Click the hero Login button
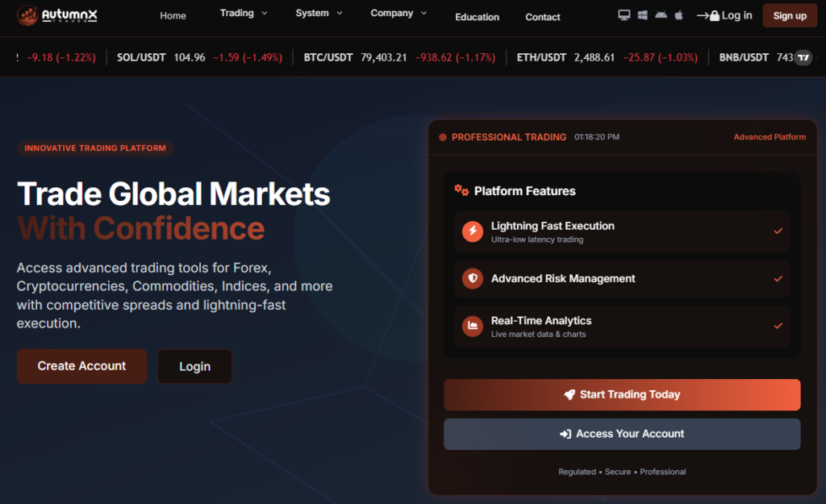This screenshot has height=504, width=826. pos(195,367)
